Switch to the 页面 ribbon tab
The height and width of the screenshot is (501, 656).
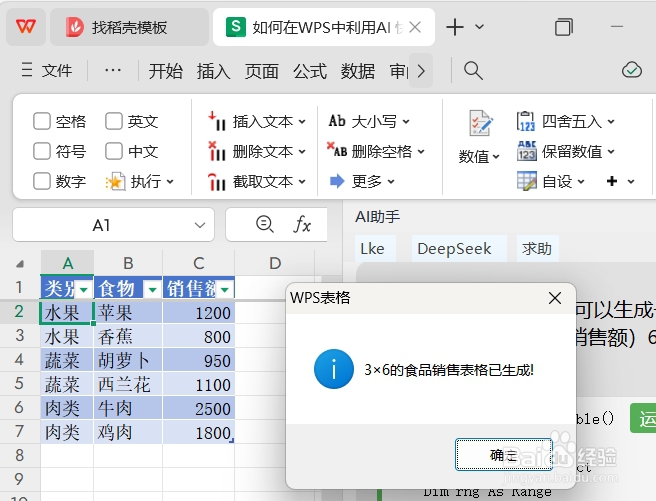(262, 71)
